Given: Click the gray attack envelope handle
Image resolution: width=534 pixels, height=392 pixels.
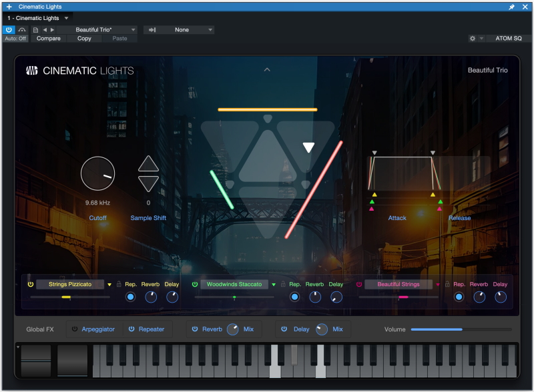Looking at the screenshot, I should (x=374, y=153).
